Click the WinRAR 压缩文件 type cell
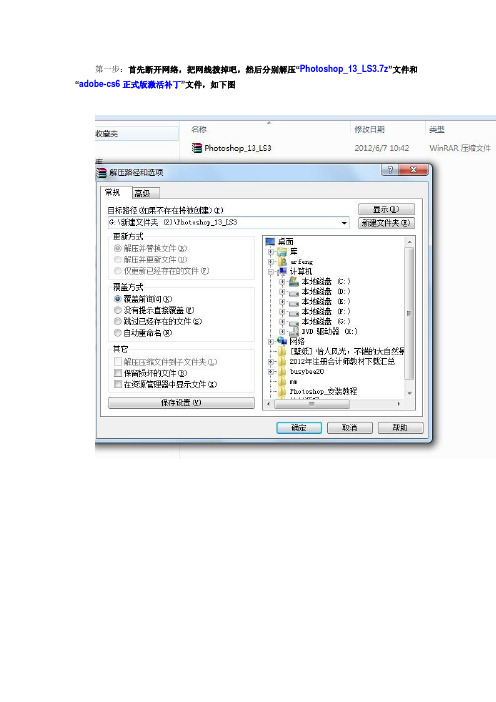The width and height of the screenshot is (496, 702). coord(460,148)
